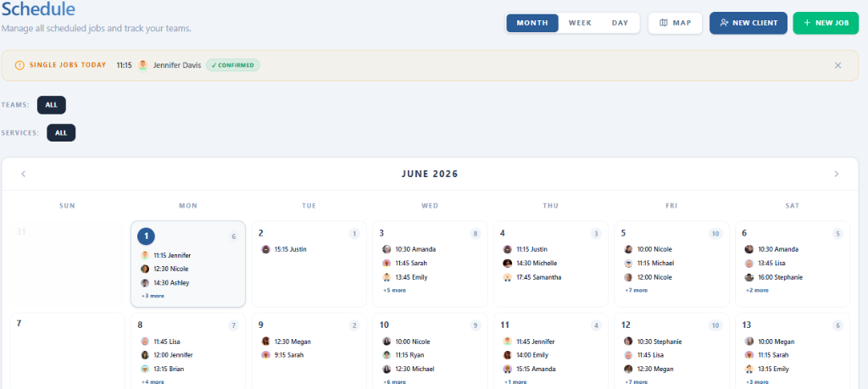Go to previous month arrow
Image resolution: width=868 pixels, height=389 pixels.
click(x=23, y=174)
